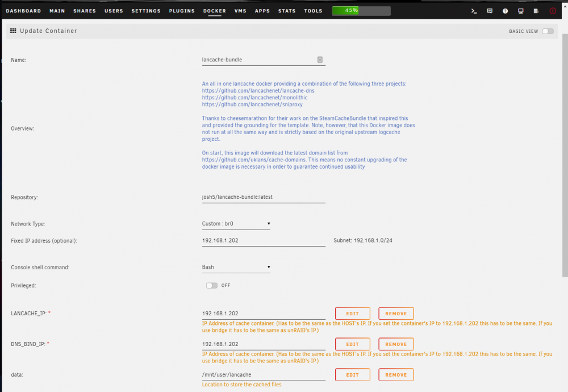The image size is (568, 392).
Task: Open the Network Type dropdown
Action: (236, 224)
